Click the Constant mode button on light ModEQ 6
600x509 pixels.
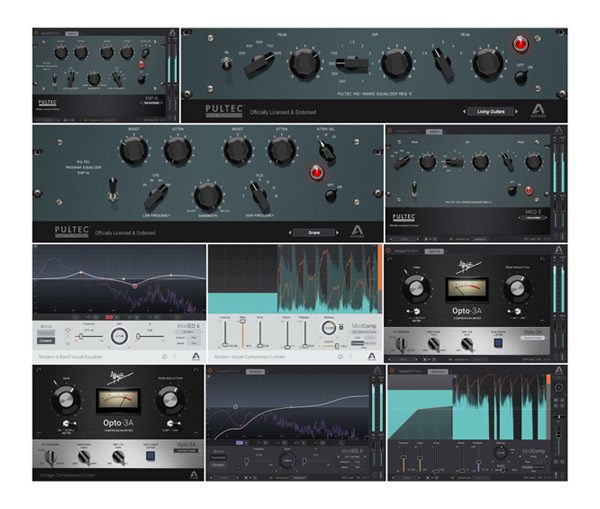tap(46, 341)
